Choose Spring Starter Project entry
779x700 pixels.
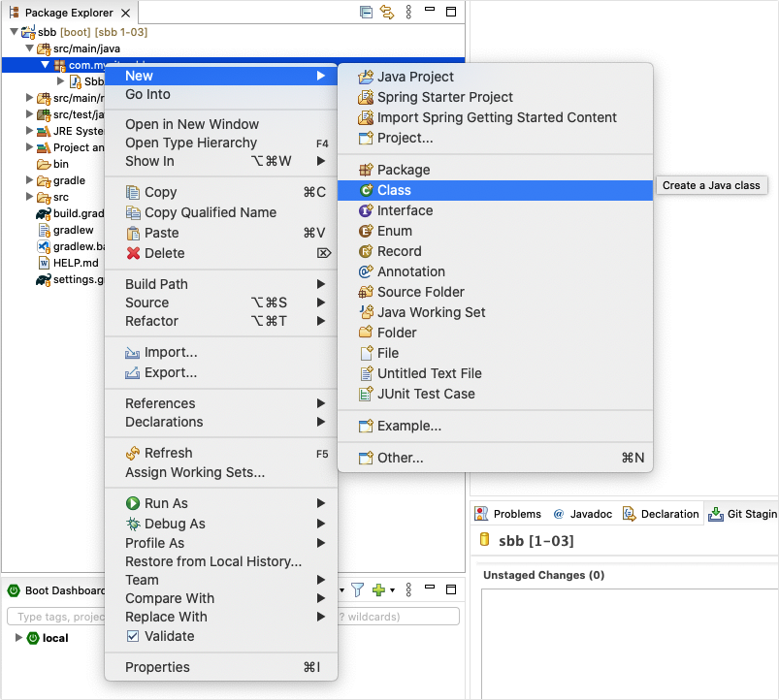[x=495, y=97]
